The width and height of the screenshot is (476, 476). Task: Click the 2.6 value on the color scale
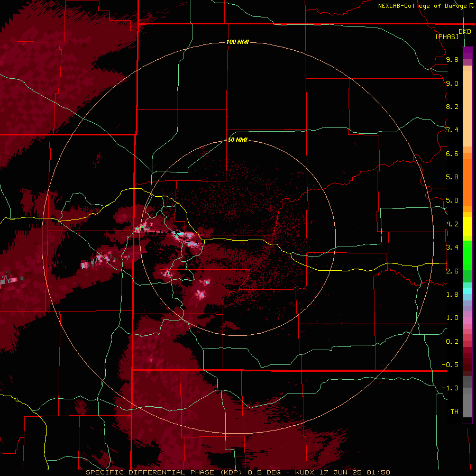click(452, 271)
